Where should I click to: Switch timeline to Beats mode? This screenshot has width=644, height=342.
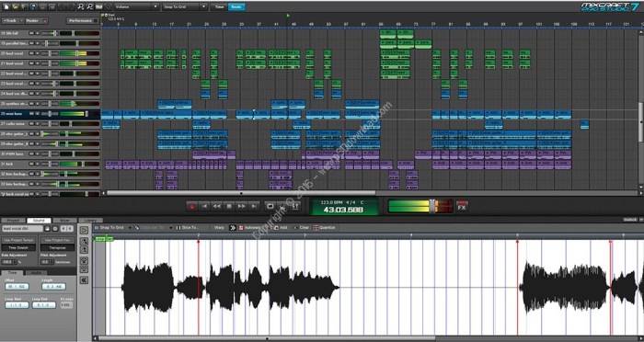236,7
